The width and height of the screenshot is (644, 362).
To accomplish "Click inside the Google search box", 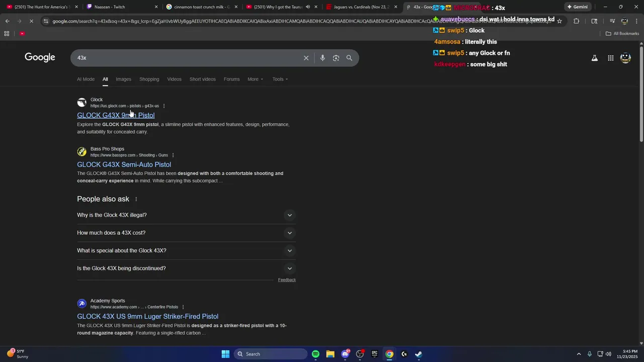I will tap(189, 58).
